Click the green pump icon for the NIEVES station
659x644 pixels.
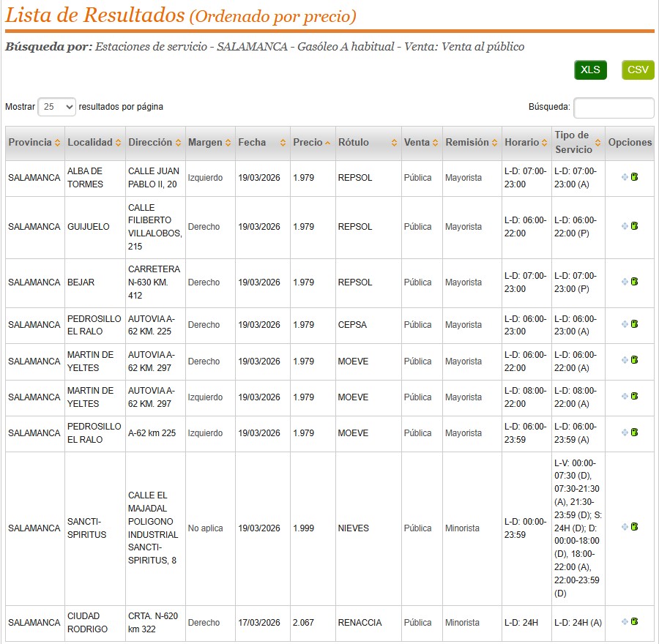click(x=635, y=527)
